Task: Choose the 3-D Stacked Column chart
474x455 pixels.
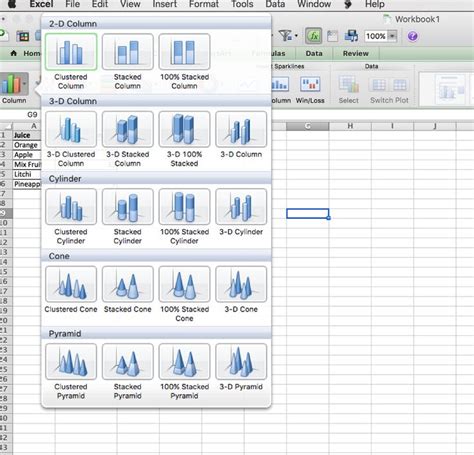Action: click(128, 129)
